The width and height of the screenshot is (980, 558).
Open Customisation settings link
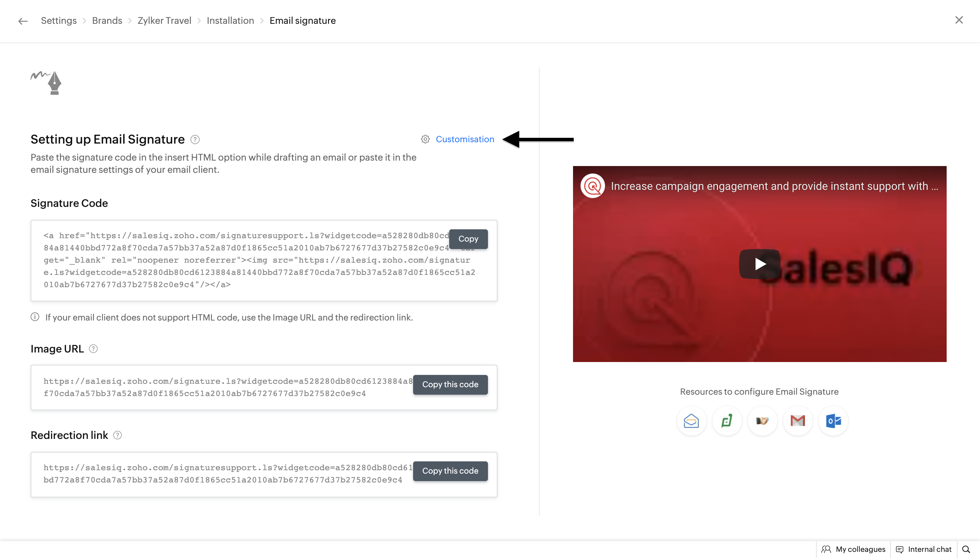tap(464, 139)
